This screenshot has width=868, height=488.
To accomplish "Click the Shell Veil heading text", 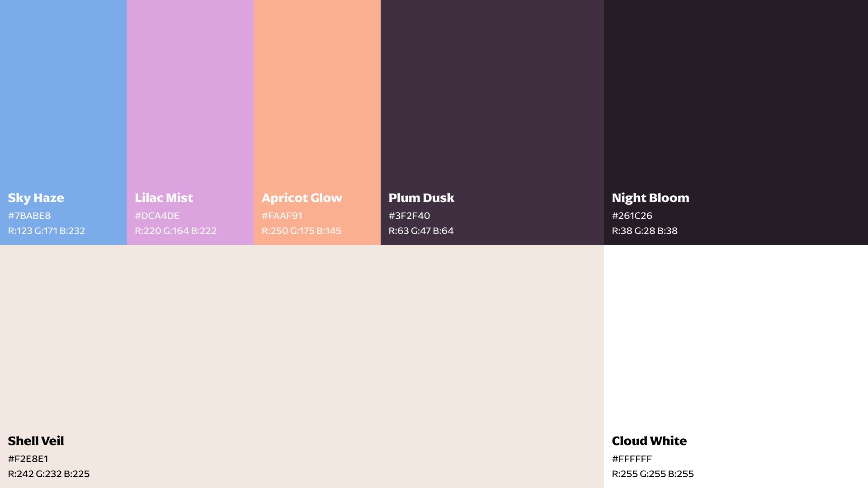I will (36, 441).
